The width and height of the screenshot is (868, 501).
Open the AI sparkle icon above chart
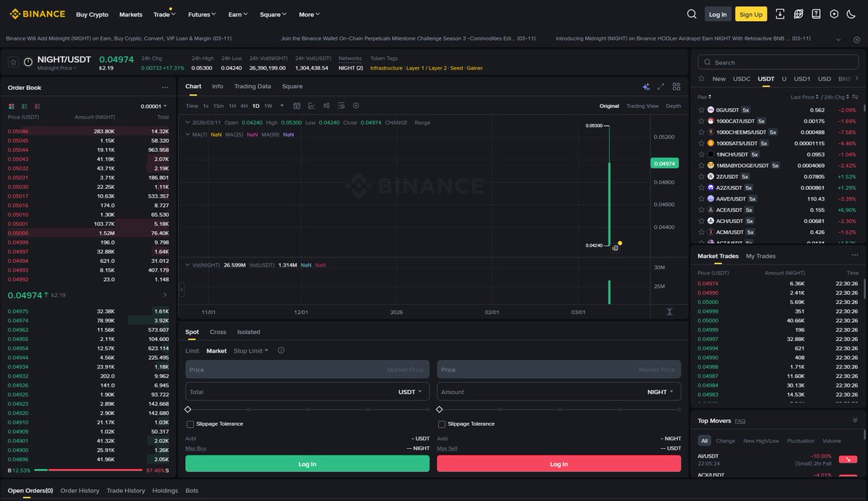click(646, 86)
